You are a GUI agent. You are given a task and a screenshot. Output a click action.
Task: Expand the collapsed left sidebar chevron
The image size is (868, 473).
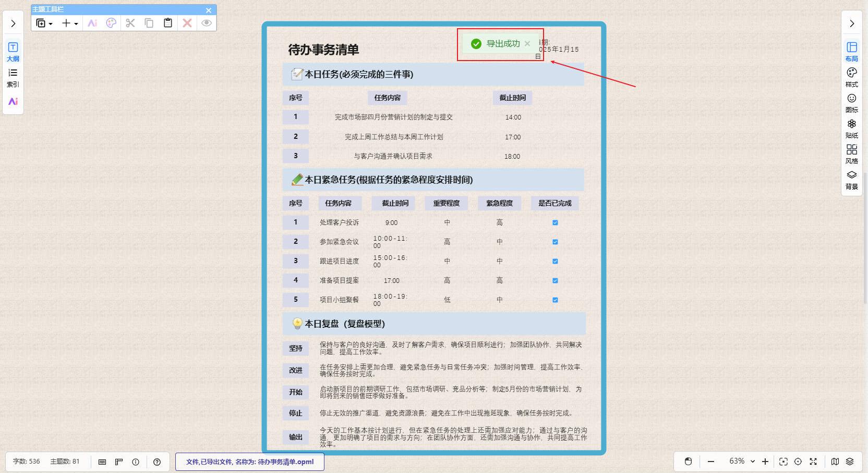click(x=13, y=23)
